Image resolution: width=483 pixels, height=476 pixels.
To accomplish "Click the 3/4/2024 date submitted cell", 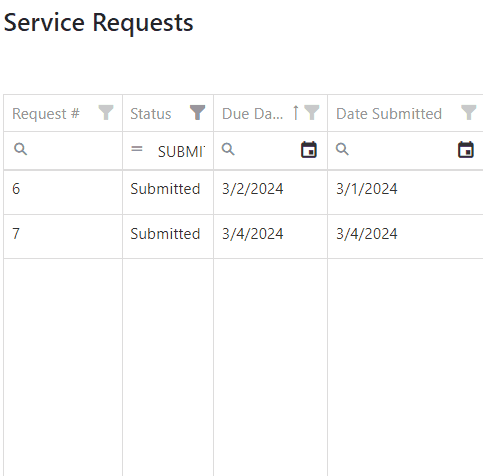I will click(x=367, y=234).
